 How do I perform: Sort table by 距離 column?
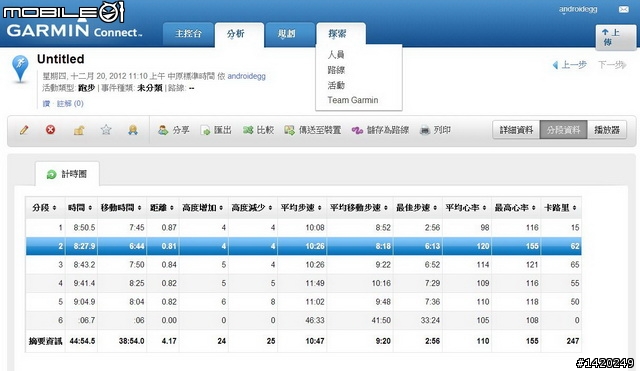162,208
